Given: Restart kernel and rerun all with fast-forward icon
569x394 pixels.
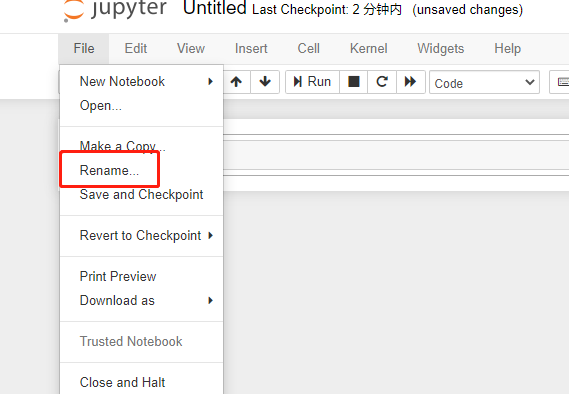Looking at the screenshot, I should click(x=410, y=82).
